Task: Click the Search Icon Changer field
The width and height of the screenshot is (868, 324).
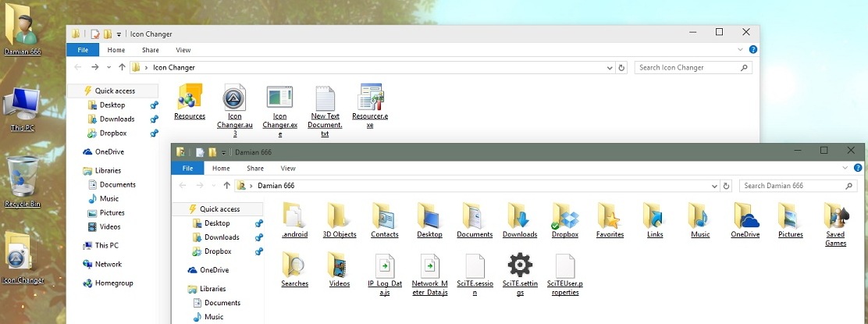Action: coord(694,68)
